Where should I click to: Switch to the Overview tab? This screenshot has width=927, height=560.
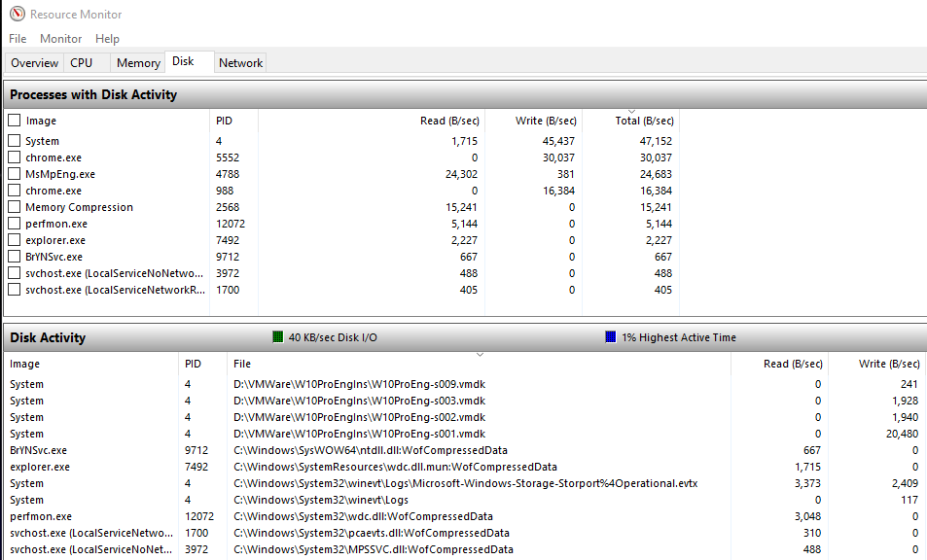pyautogui.click(x=34, y=63)
